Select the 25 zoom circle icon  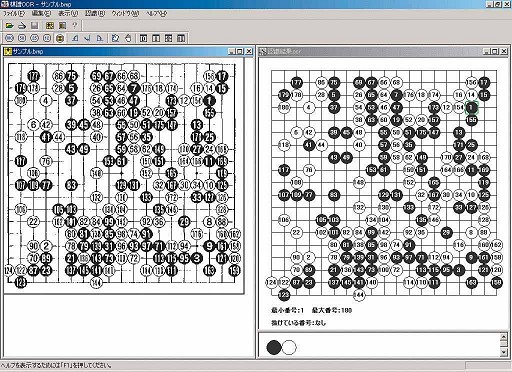point(34,38)
